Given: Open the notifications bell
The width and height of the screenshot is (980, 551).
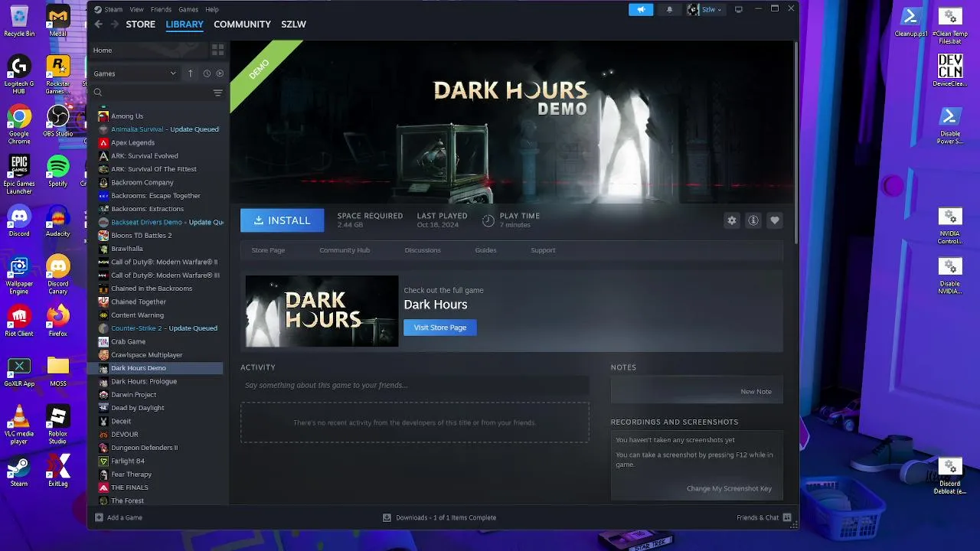Looking at the screenshot, I should (x=669, y=9).
